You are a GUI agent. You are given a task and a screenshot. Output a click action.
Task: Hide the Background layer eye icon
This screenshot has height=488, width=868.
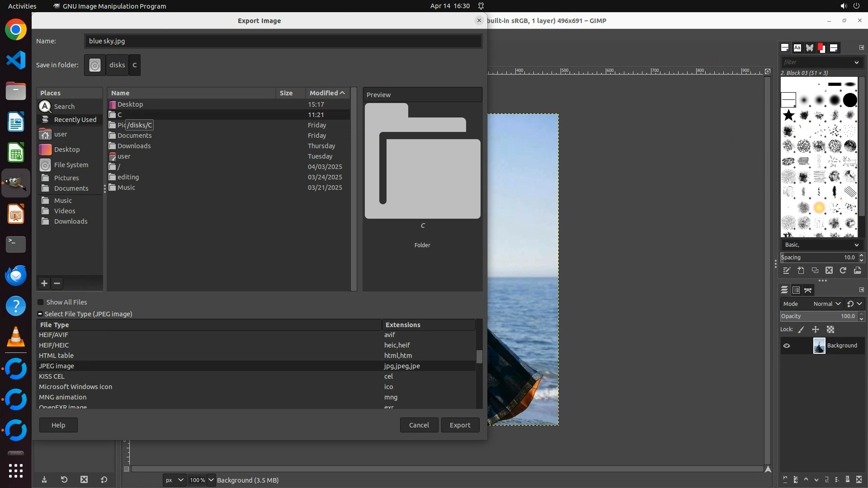(x=787, y=346)
